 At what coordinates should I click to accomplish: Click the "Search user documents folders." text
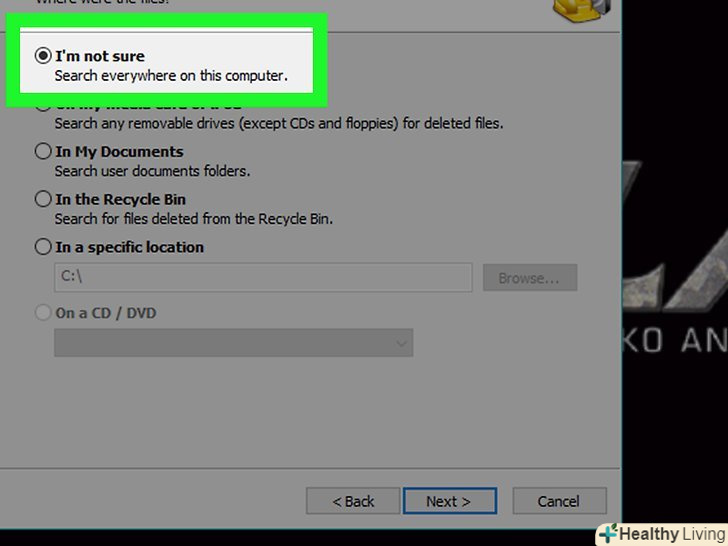(x=152, y=171)
